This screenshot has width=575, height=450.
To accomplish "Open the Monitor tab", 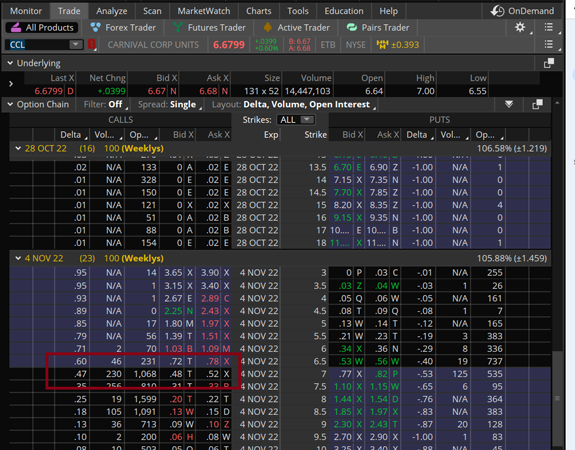I will (26, 11).
